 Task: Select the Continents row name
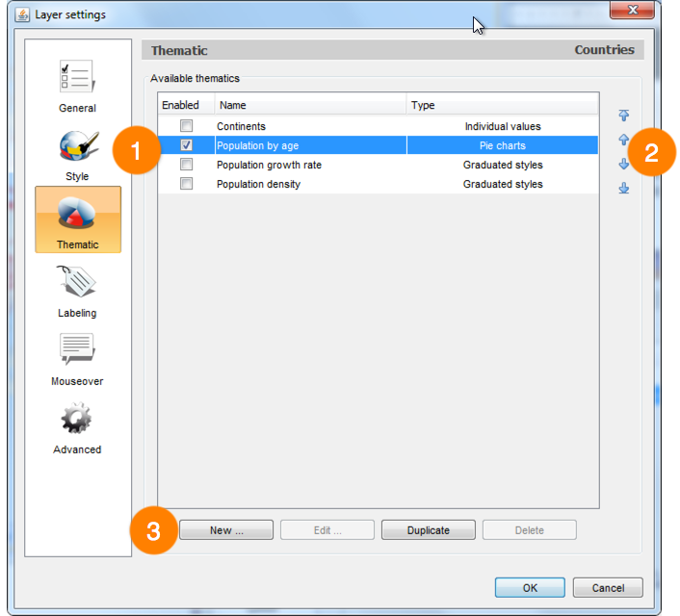pos(241,127)
